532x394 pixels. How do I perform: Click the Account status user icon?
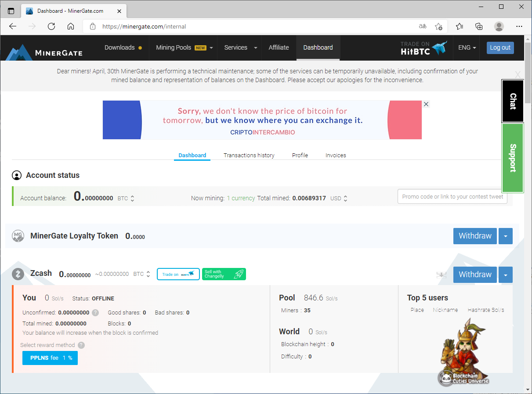pyautogui.click(x=17, y=176)
